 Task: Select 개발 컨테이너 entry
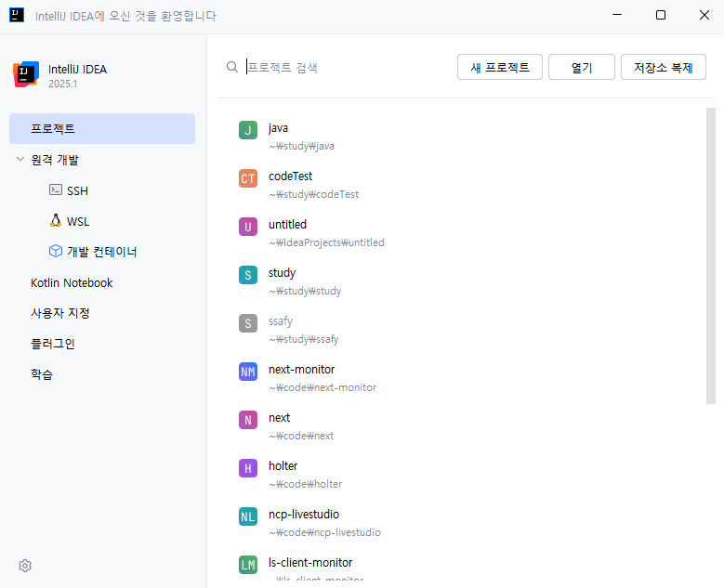pos(102,252)
